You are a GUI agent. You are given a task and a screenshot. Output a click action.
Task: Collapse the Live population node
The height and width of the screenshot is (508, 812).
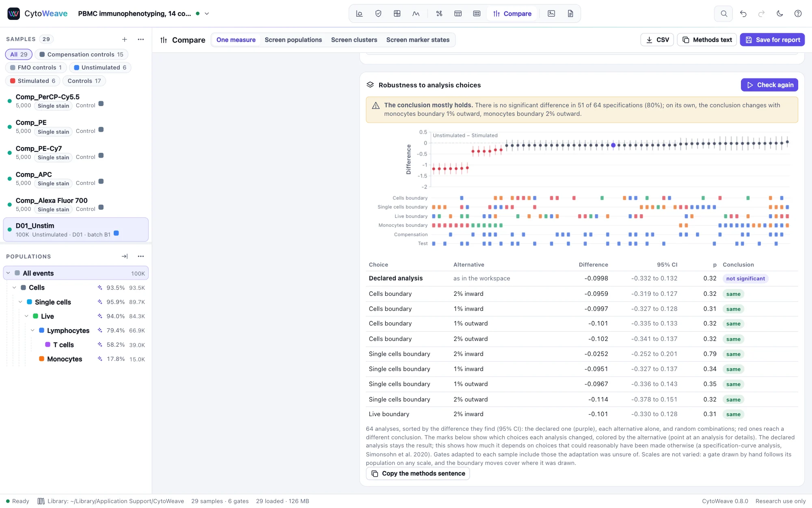click(26, 316)
